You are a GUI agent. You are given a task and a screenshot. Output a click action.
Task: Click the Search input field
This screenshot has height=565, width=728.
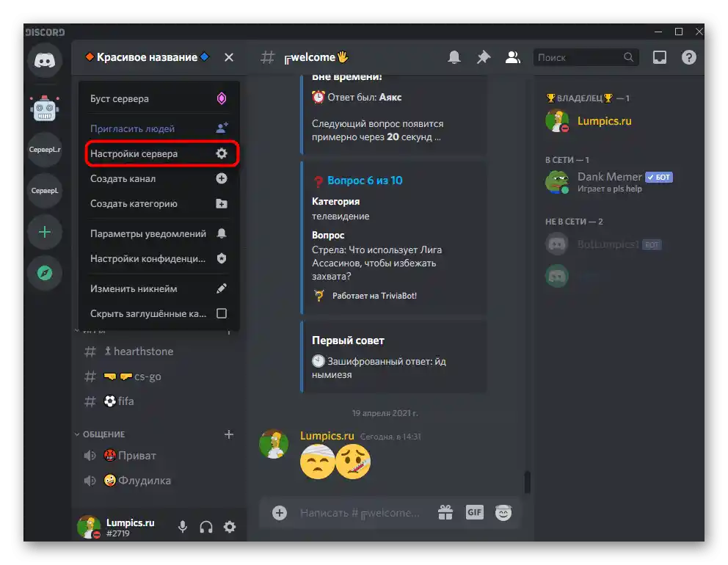click(x=586, y=57)
